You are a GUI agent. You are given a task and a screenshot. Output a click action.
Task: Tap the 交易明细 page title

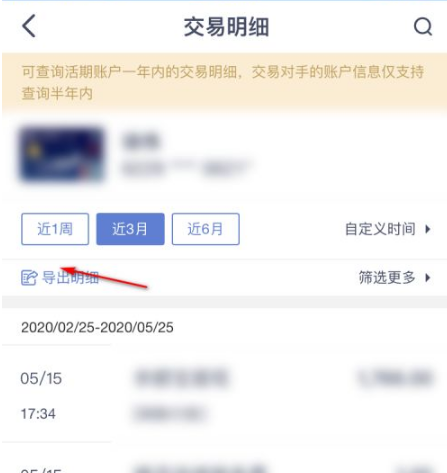(x=226, y=27)
